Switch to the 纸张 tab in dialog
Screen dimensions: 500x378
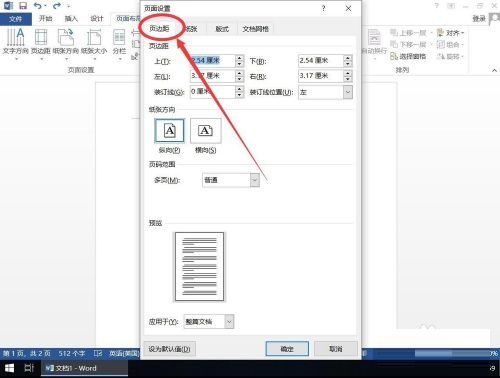click(x=191, y=29)
